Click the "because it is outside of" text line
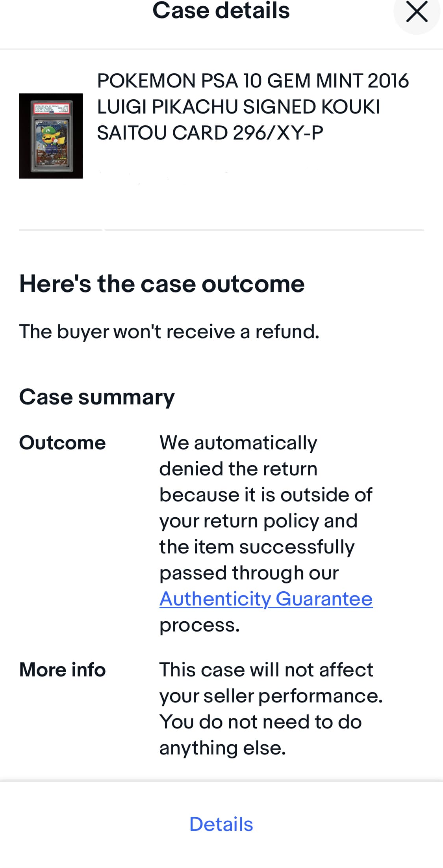This screenshot has height=868, width=443. point(266,495)
